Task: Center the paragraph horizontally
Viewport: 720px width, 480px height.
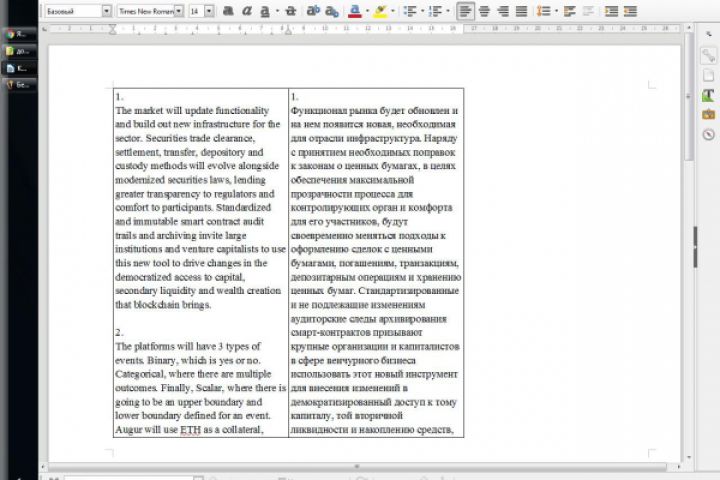Action: (484, 11)
